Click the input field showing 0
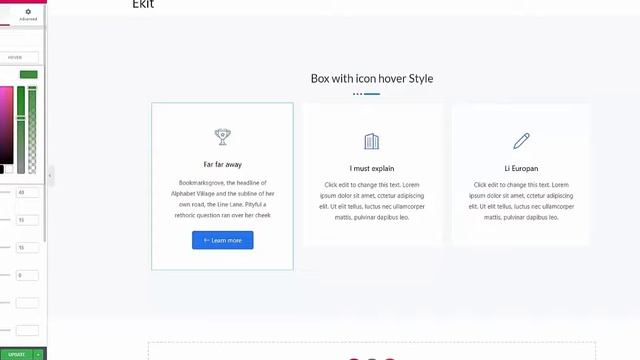640x360 pixels. [x=27, y=275]
